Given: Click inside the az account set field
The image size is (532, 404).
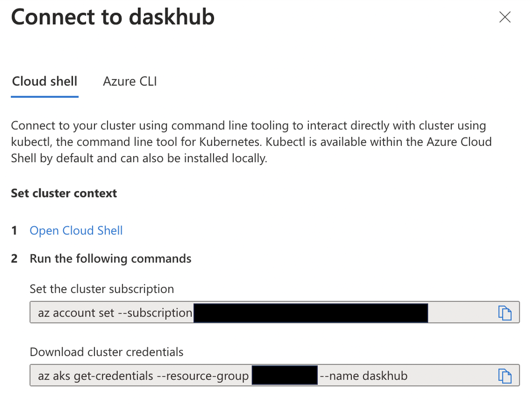Looking at the screenshot, I should (275, 312).
